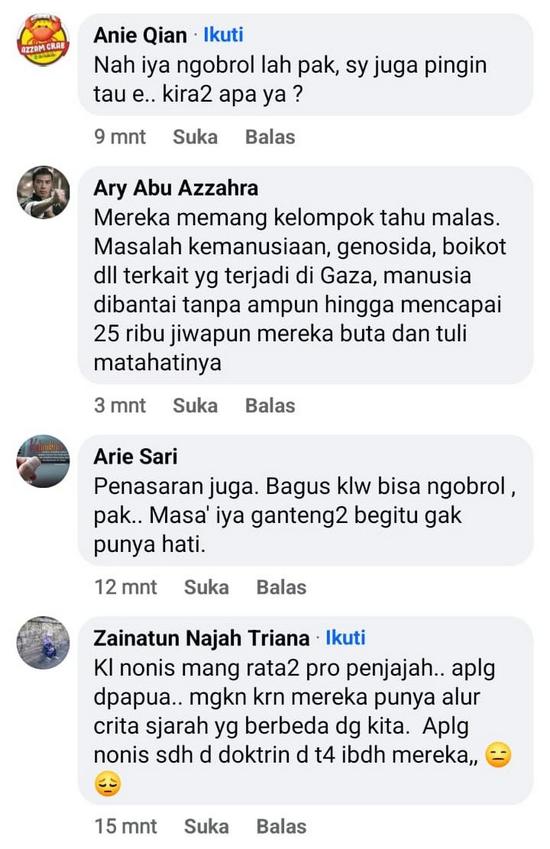
Task: Open Arie Sari's profile picture
Action: click(43, 461)
